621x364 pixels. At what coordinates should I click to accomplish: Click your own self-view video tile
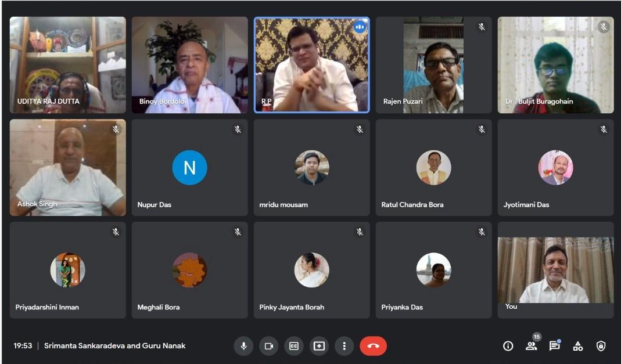[555, 270]
